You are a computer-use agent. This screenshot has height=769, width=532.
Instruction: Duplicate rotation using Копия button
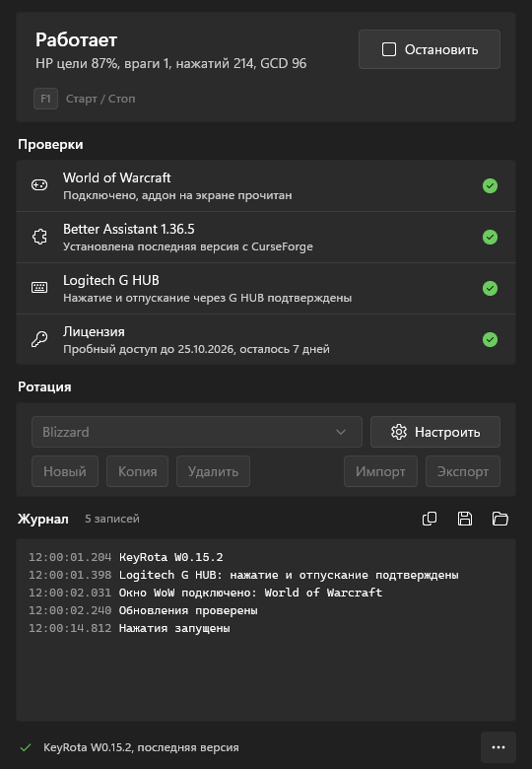138,471
